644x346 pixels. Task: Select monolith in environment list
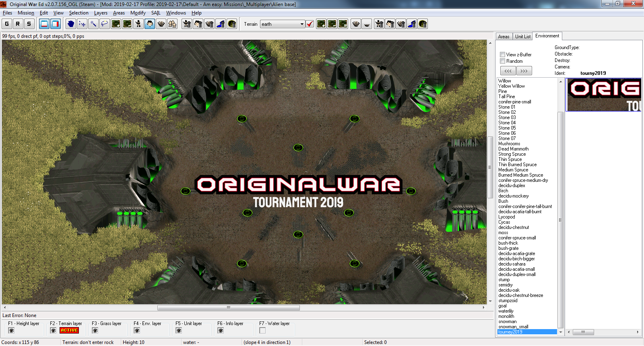point(506,316)
